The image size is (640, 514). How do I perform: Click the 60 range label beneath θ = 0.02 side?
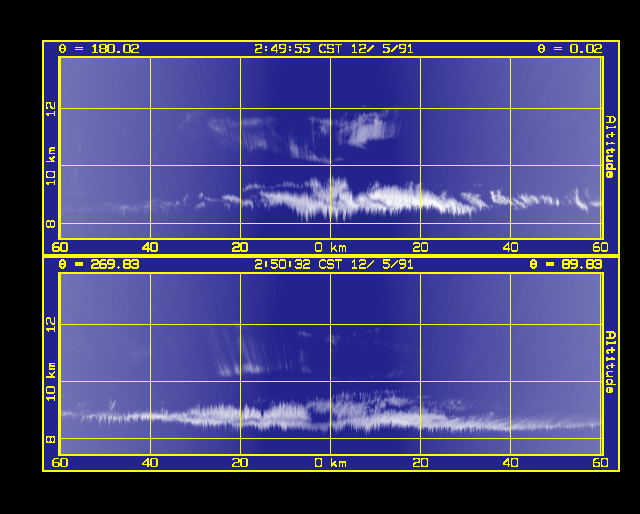coord(600,247)
